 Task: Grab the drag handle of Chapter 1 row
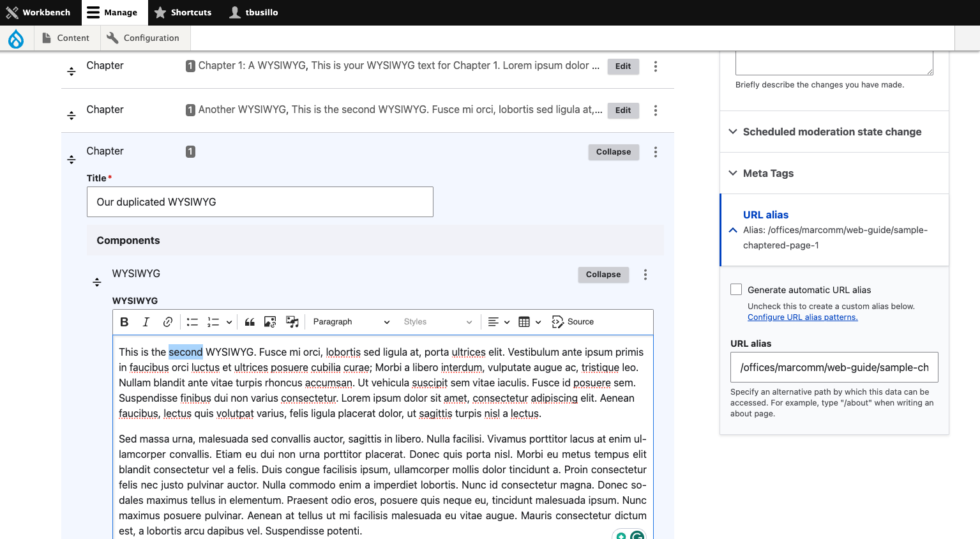(x=72, y=72)
